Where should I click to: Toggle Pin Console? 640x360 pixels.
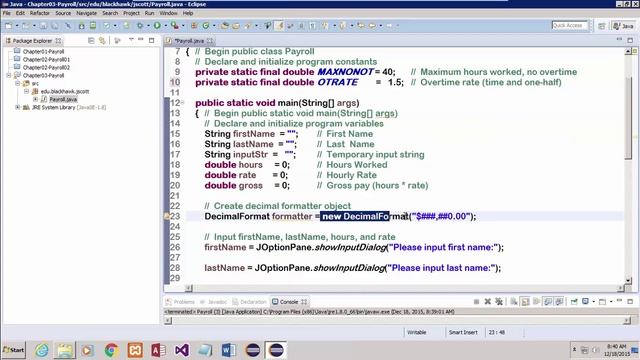coord(574,302)
